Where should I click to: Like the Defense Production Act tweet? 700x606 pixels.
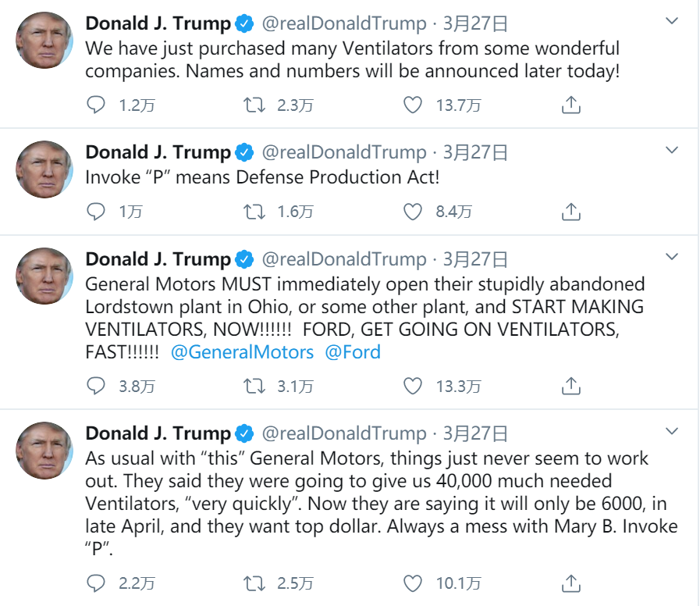413,212
